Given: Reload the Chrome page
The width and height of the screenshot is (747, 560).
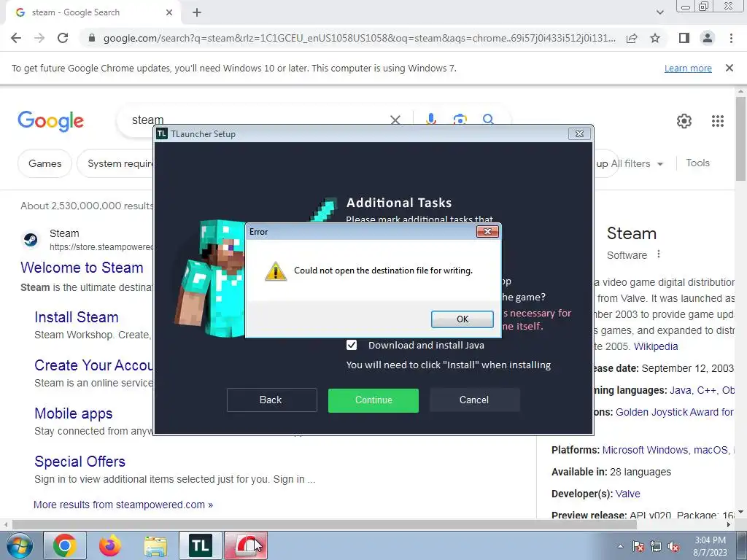Looking at the screenshot, I should (63, 38).
